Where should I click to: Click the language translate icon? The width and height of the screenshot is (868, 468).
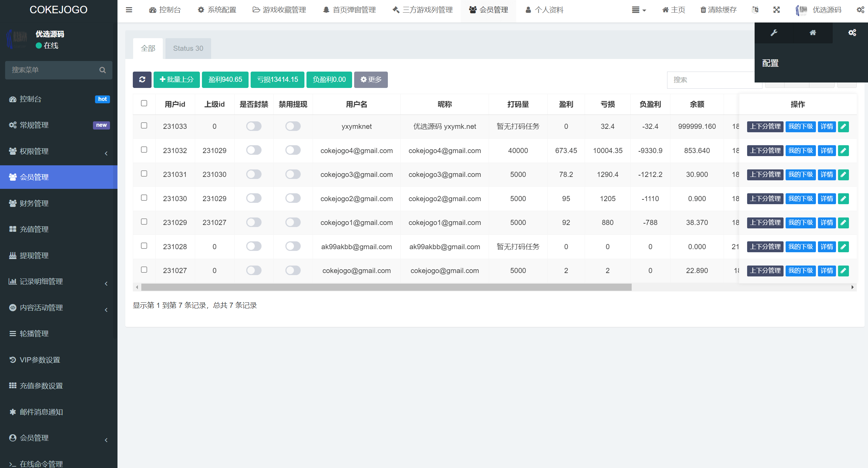755,10
